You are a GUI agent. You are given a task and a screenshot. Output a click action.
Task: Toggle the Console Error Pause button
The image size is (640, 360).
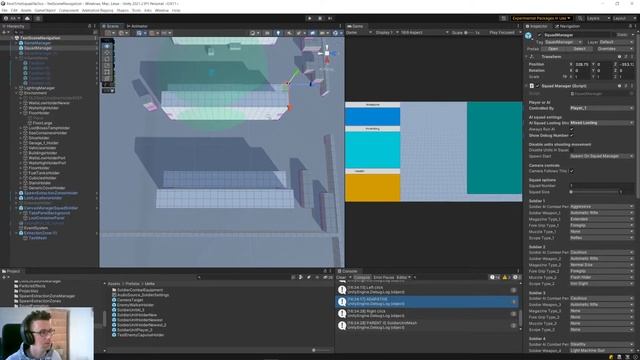[383, 278]
